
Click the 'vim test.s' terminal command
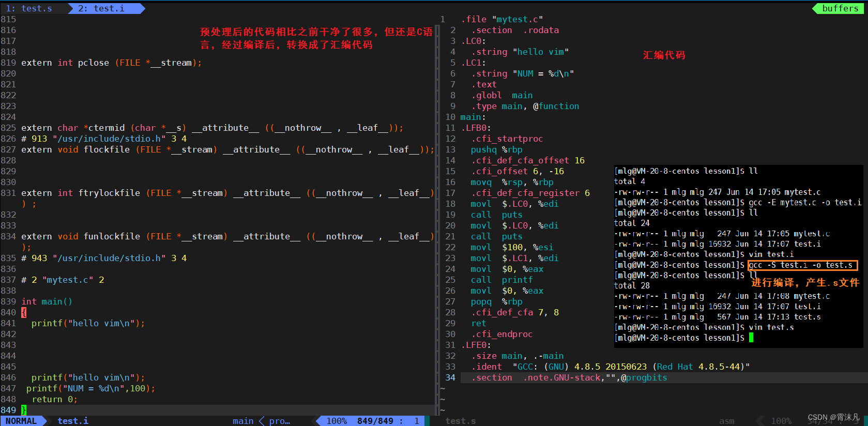point(771,327)
